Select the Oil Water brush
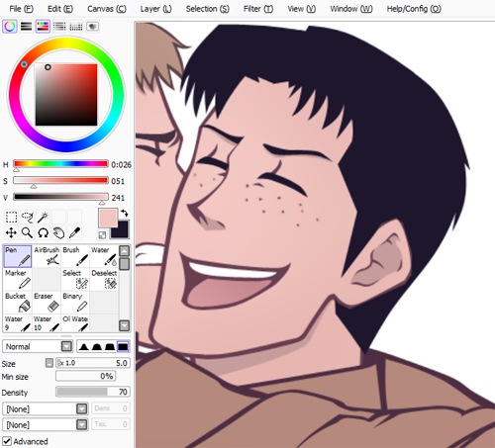This screenshot has width=495, height=448. pyautogui.click(x=75, y=323)
